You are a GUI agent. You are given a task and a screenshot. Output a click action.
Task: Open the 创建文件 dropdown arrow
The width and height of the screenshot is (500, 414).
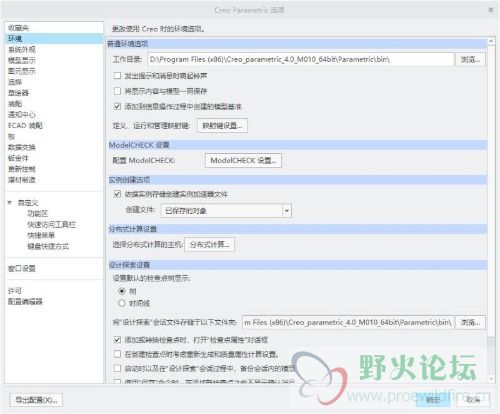point(287,211)
